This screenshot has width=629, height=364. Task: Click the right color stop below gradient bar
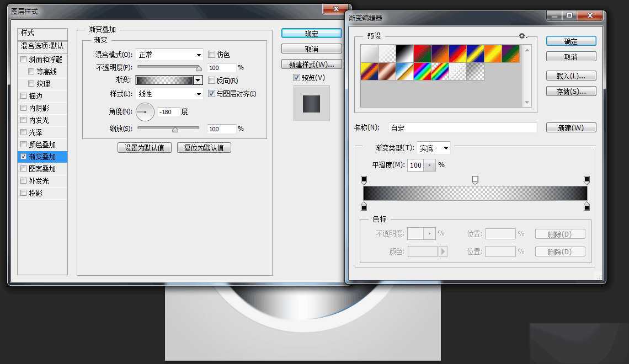[x=587, y=206]
